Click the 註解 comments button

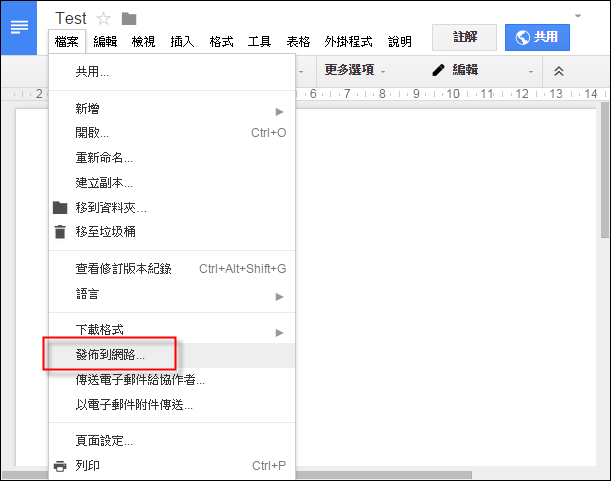click(x=464, y=37)
